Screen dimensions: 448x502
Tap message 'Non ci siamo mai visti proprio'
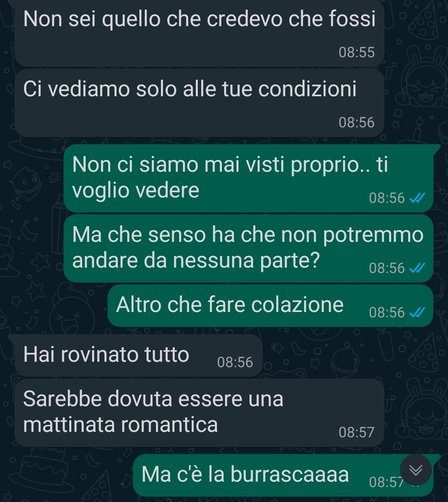click(249, 178)
